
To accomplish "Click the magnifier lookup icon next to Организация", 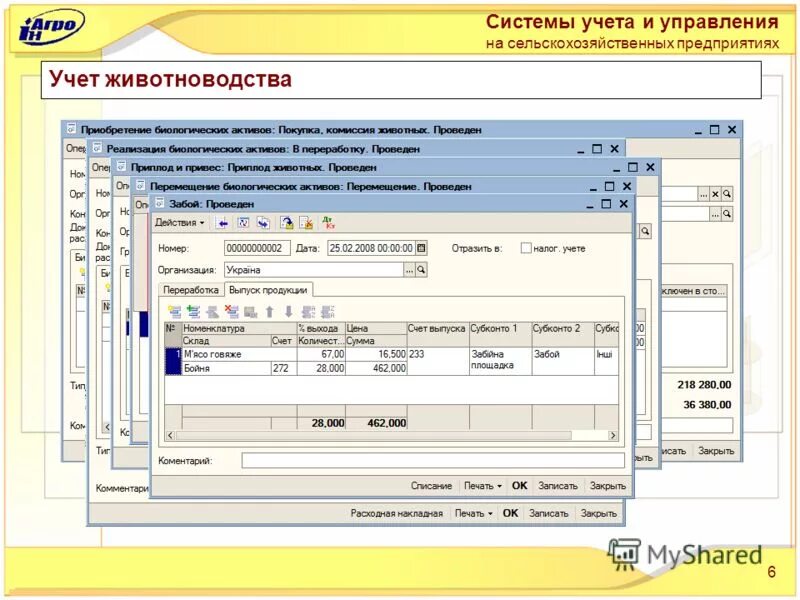I will (x=420, y=268).
